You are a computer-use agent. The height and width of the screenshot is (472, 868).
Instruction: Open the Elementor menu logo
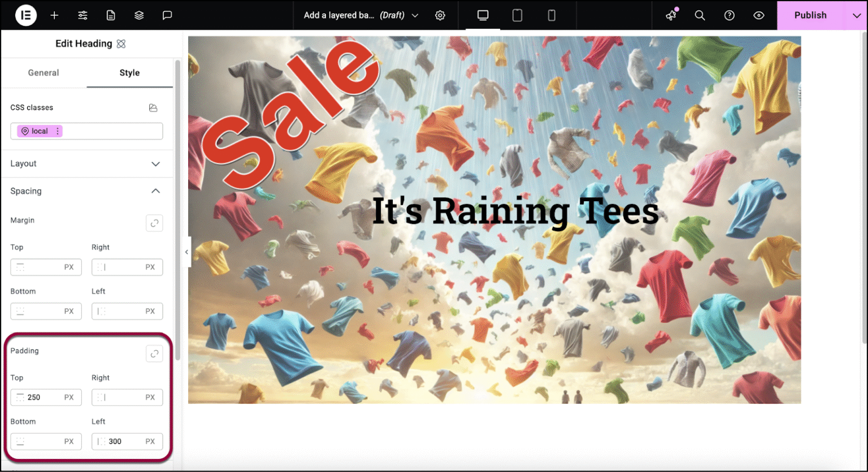pyautogui.click(x=26, y=15)
